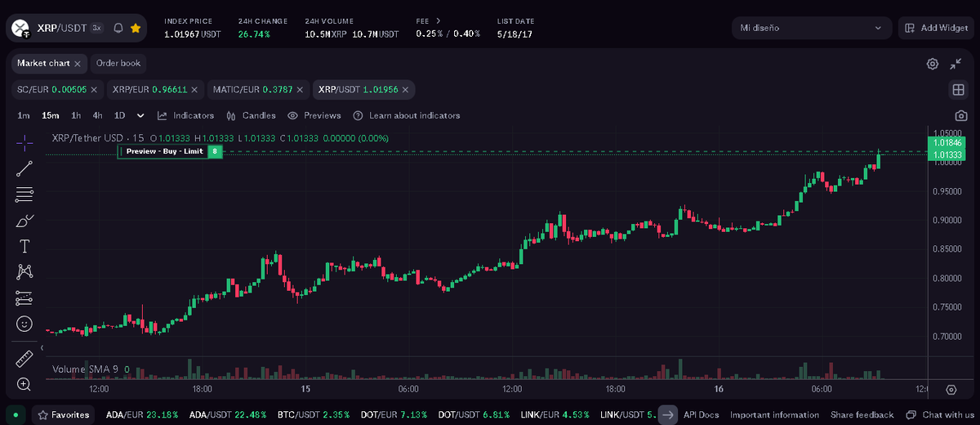Screen dimensions: 980x425
Task: Select the trend line drawing tool
Action: coord(24,168)
